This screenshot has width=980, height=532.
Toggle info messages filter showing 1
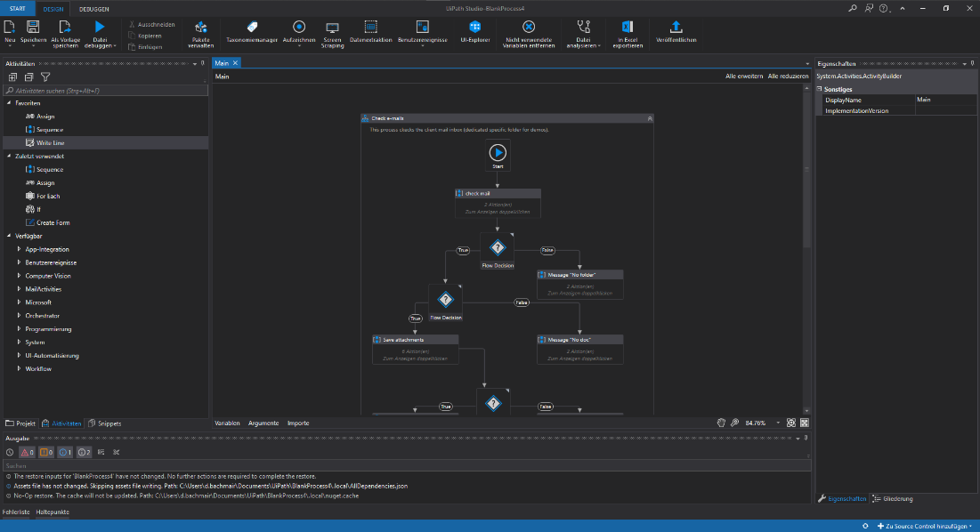(65, 452)
